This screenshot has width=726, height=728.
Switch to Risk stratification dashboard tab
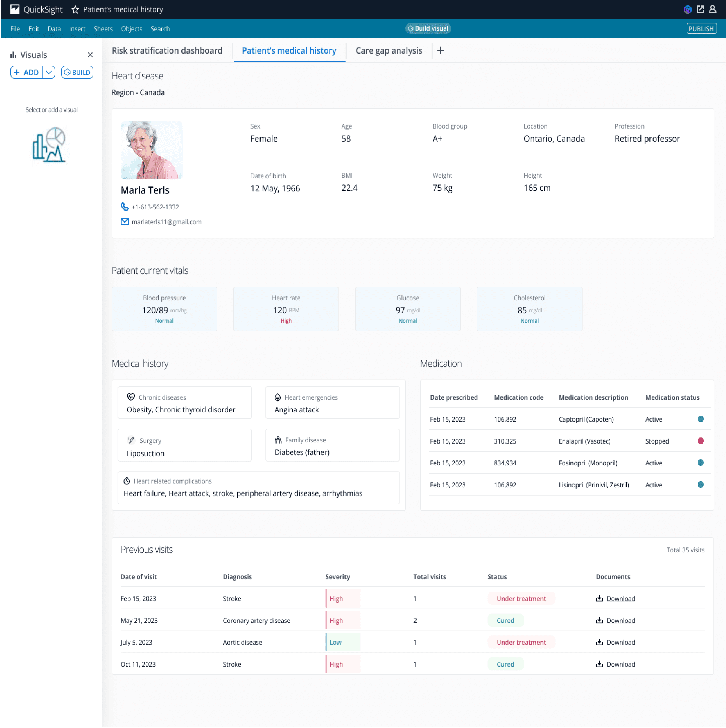(x=167, y=50)
